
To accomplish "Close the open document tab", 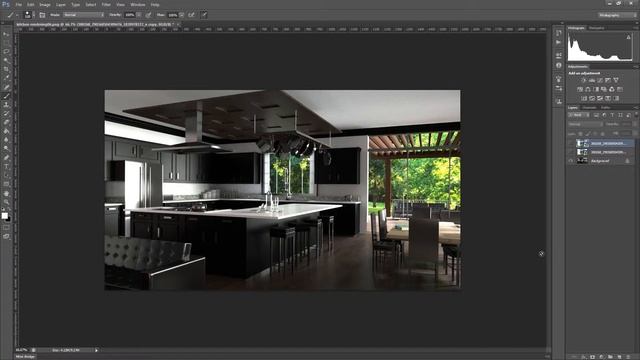I will [x=178, y=24].
